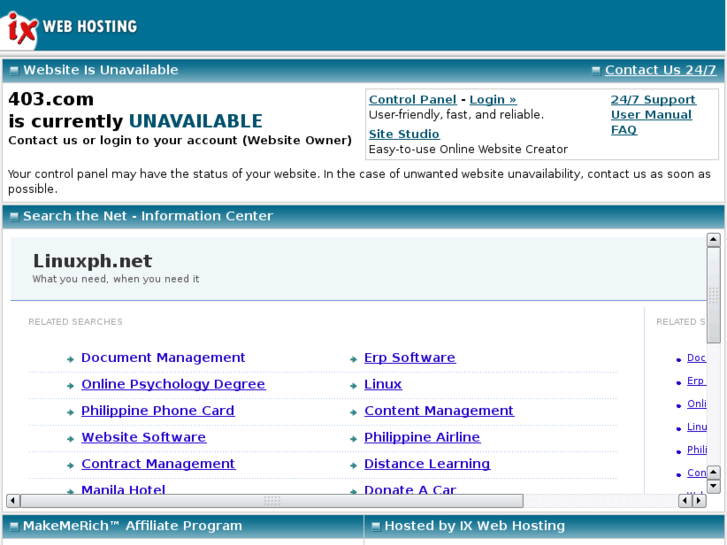Click the horizontal scrollbar thumb
Viewport: 727px width, 545px height.
click(x=272, y=501)
